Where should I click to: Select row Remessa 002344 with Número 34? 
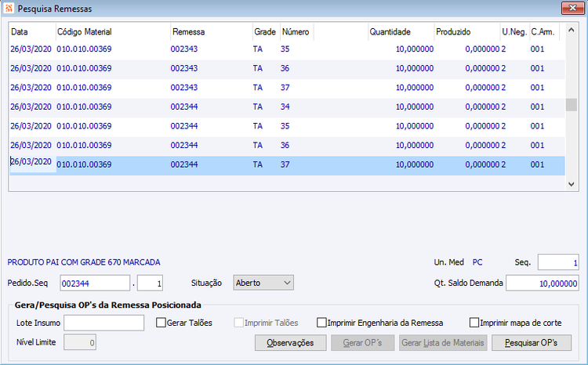pyautogui.click(x=287, y=107)
